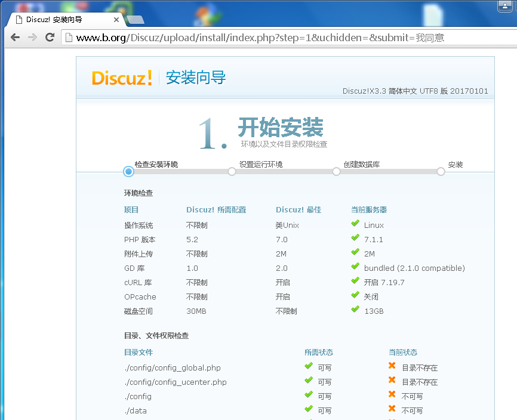The image size is (517, 420).
Task: Click the PHP 版本 row label
Action: pyautogui.click(x=140, y=240)
